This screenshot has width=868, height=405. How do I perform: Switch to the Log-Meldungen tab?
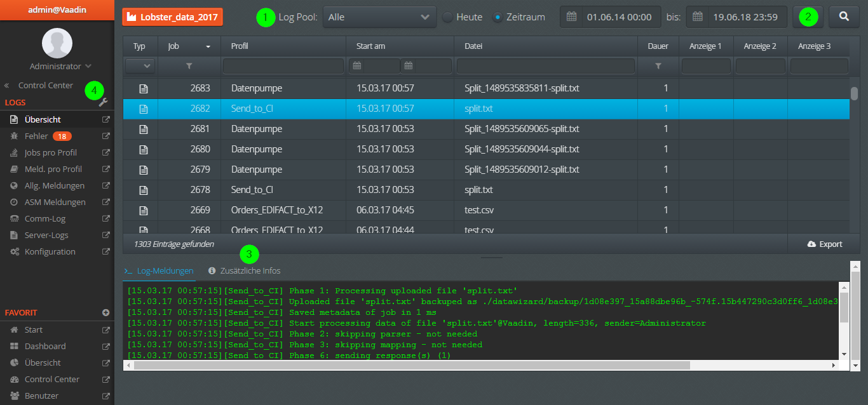tap(159, 270)
